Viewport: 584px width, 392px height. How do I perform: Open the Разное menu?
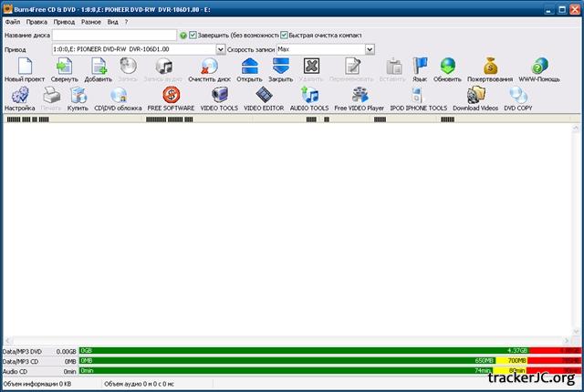90,20
